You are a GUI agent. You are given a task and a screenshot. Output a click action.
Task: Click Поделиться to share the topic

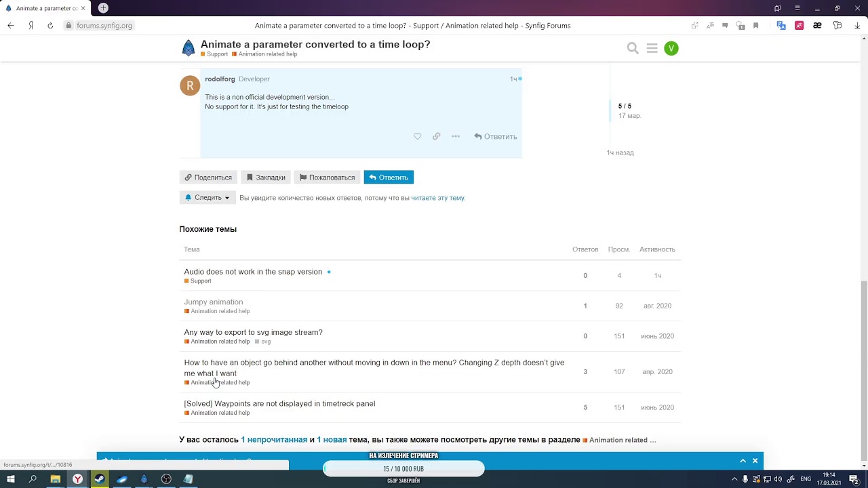[208, 177]
